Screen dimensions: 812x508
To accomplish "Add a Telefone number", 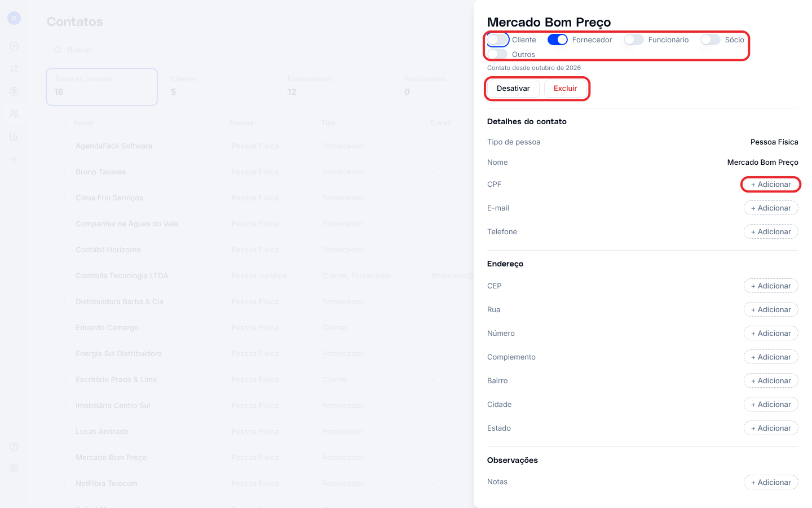I will tap(771, 232).
